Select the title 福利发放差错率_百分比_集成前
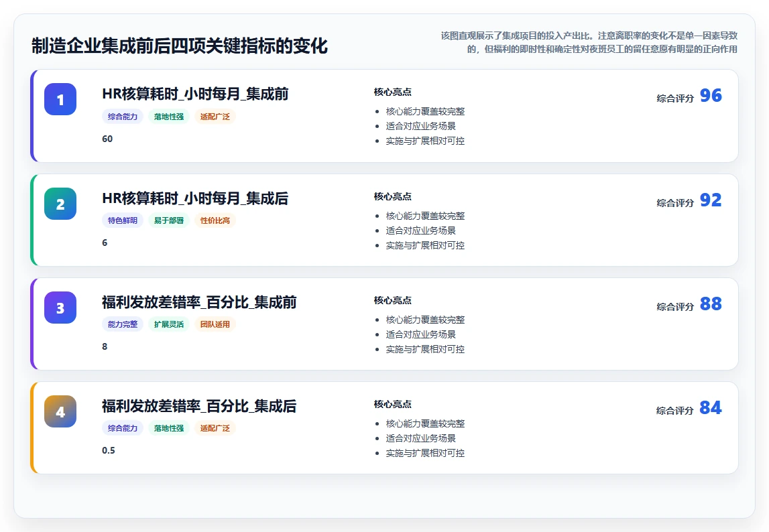 click(x=199, y=302)
